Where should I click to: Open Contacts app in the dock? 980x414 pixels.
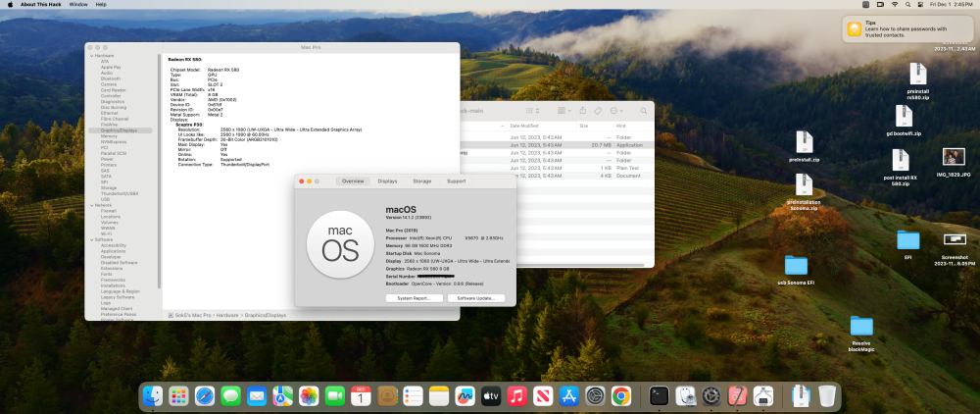coord(387,396)
